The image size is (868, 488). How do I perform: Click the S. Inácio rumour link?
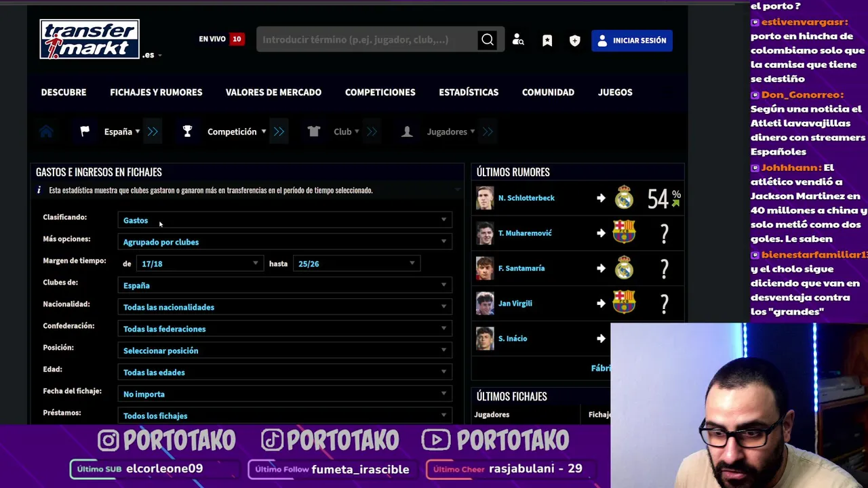[513, 339]
